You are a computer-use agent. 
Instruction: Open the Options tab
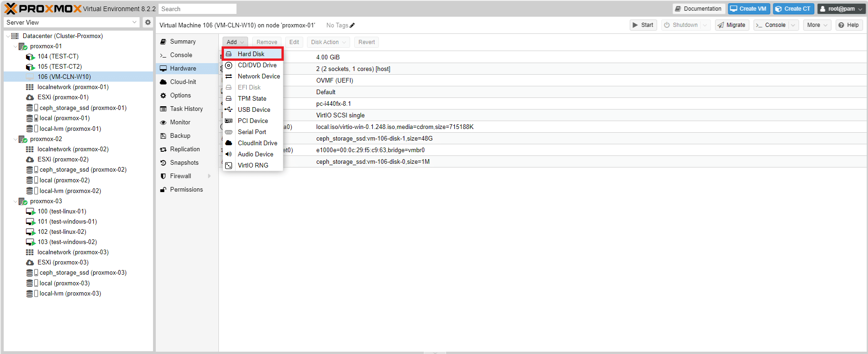(187, 96)
